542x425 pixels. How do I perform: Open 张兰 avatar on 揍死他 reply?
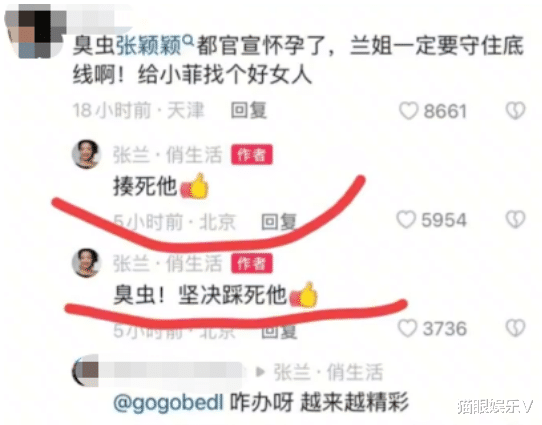tap(86, 154)
